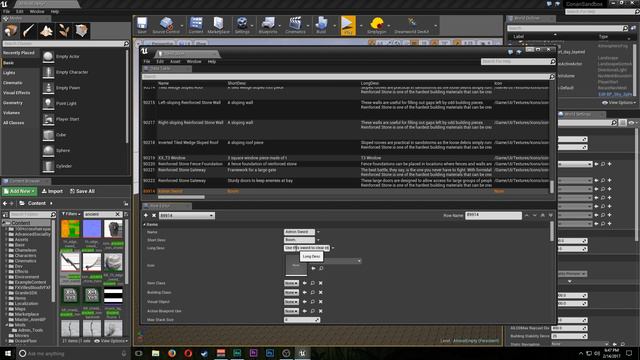Click the Max Stack Size value field

click(302, 320)
